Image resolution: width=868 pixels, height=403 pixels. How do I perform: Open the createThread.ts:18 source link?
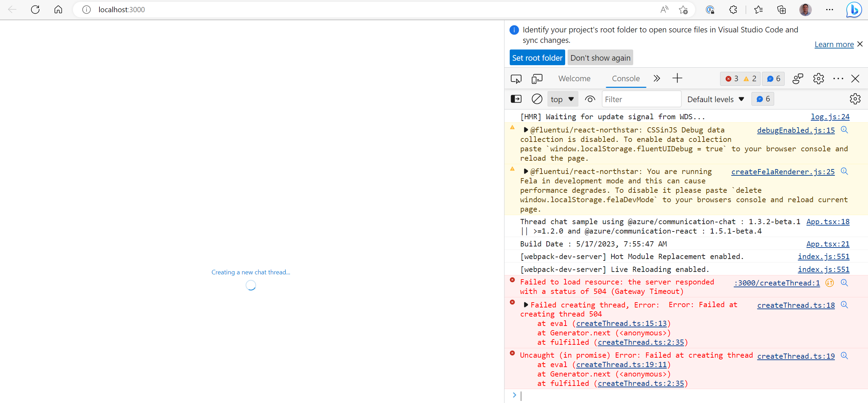tap(796, 305)
